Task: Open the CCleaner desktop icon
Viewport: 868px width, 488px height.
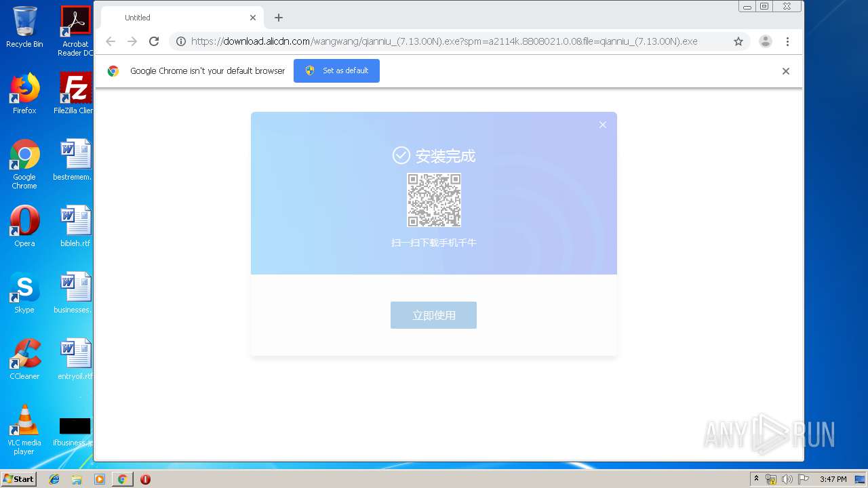Action: 24,359
